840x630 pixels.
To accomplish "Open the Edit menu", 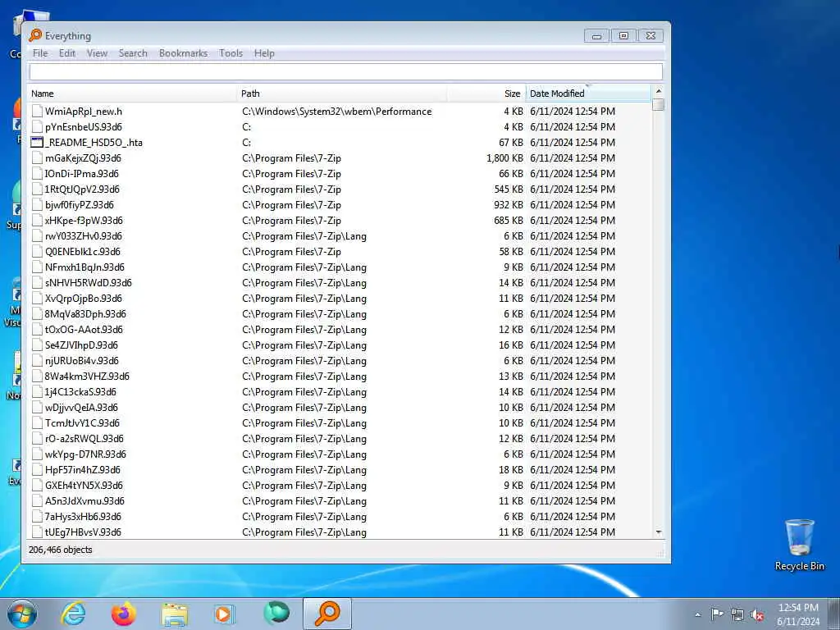I will pyautogui.click(x=67, y=53).
